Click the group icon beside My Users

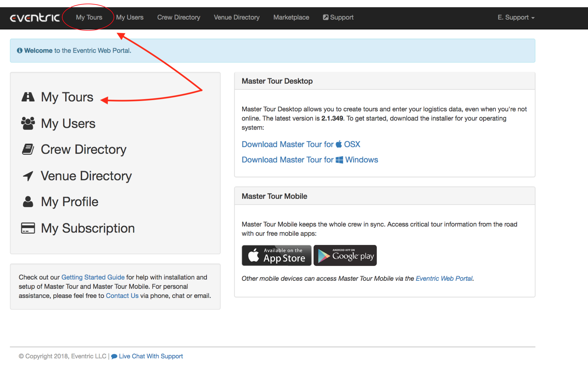point(28,123)
